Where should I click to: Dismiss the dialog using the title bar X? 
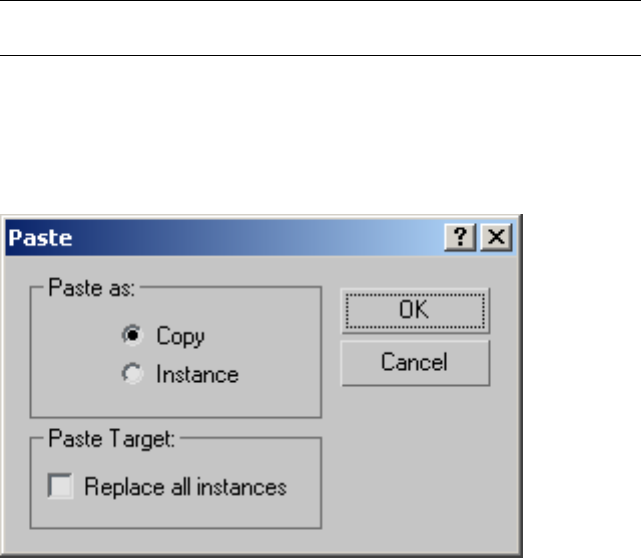click(x=498, y=238)
